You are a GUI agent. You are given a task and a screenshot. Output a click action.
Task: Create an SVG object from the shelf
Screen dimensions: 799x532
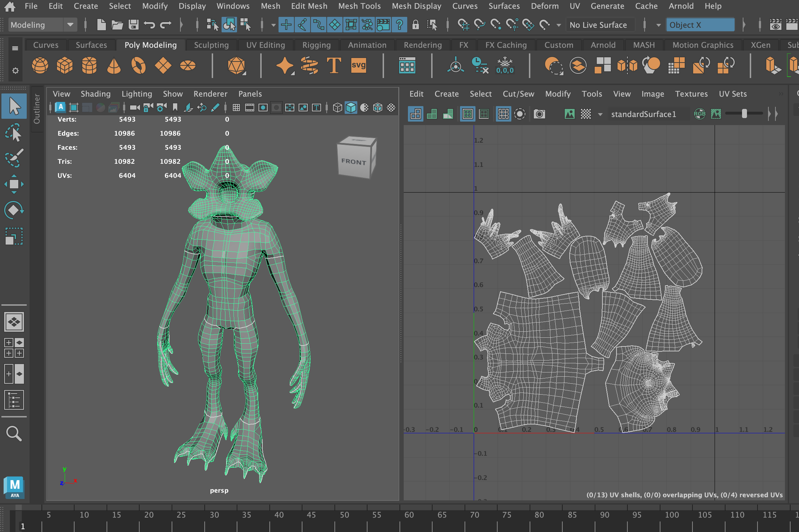(x=358, y=65)
